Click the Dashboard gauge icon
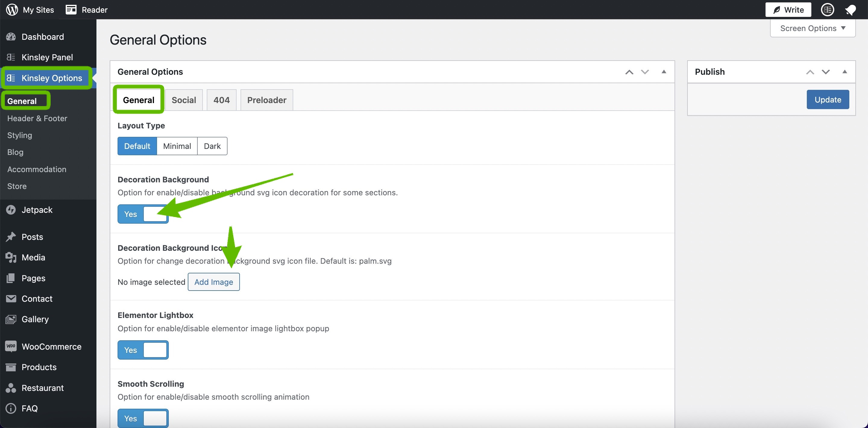The height and width of the screenshot is (428, 868). pyautogui.click(x=11, y=37)
